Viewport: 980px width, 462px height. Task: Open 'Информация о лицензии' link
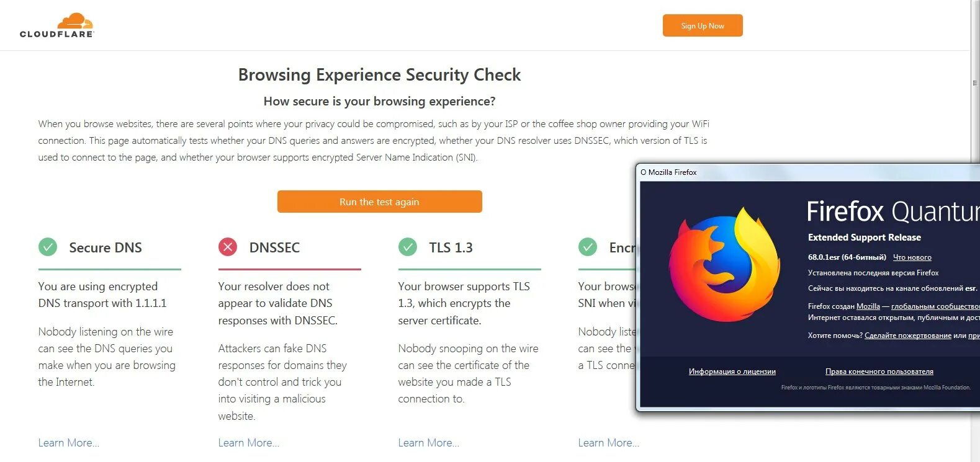coord(732,371)
